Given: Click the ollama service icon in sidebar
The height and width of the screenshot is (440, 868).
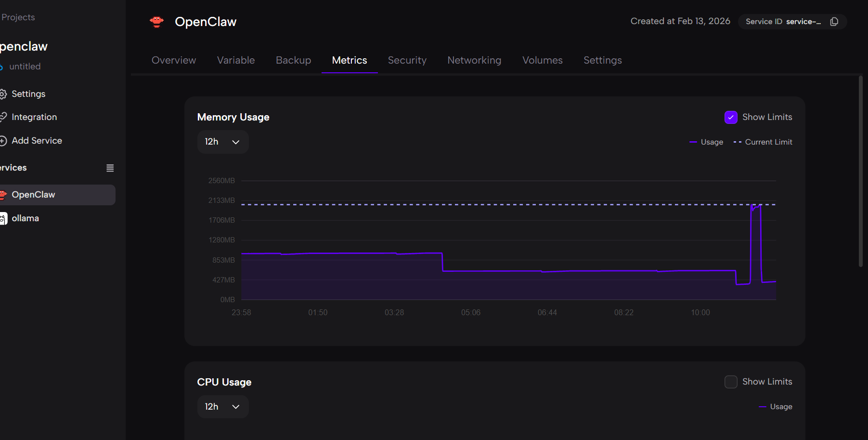Looking at the screenshot, I should [x=3, y=219].
